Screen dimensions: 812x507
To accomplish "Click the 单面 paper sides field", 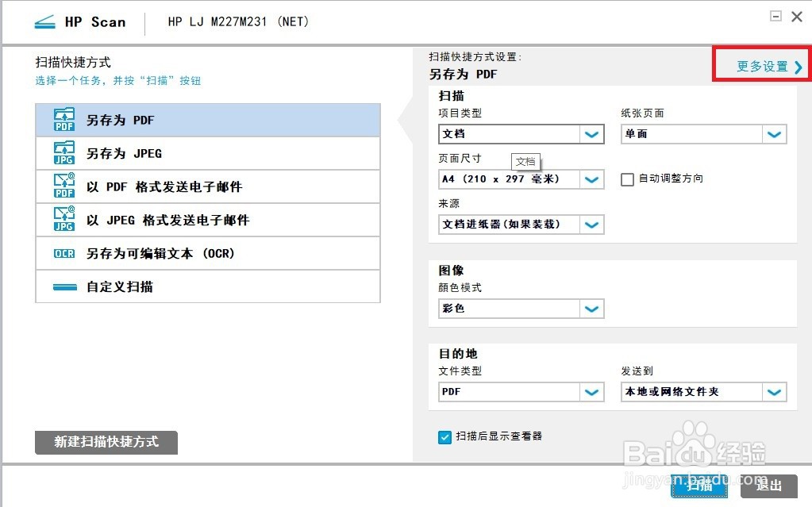I will point(704,134).
